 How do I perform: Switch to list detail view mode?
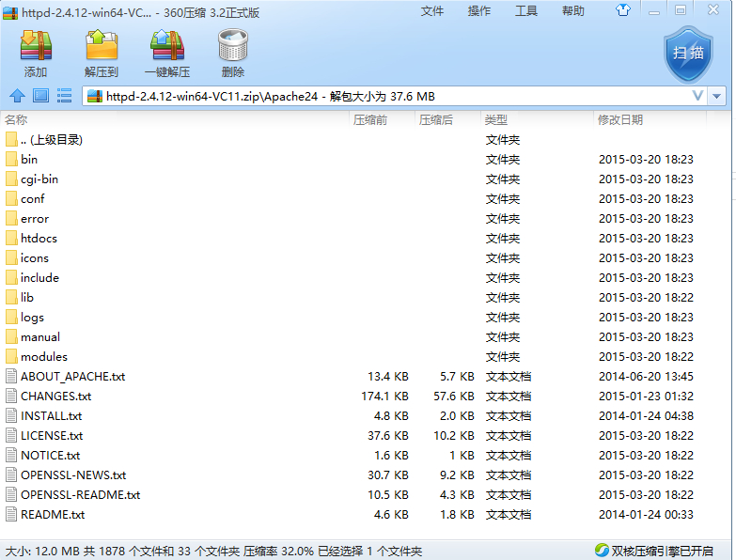(64, 96)
